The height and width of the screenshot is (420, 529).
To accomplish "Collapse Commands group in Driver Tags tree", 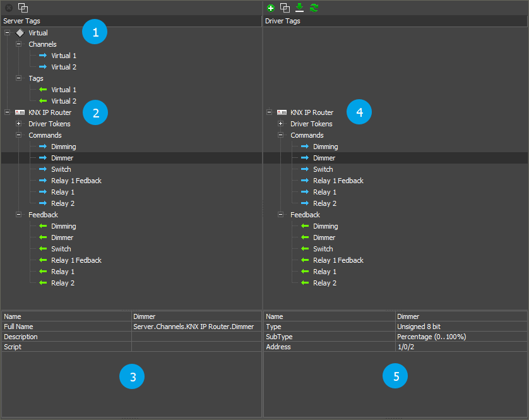I will pos(280,135).
